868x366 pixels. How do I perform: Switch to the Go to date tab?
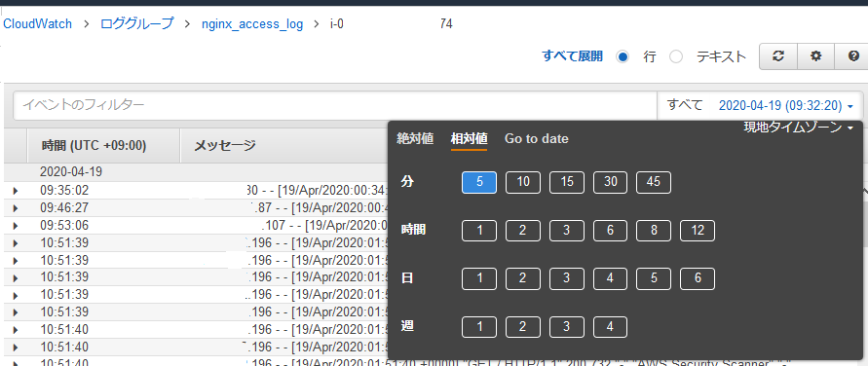[x=537, y=139]
